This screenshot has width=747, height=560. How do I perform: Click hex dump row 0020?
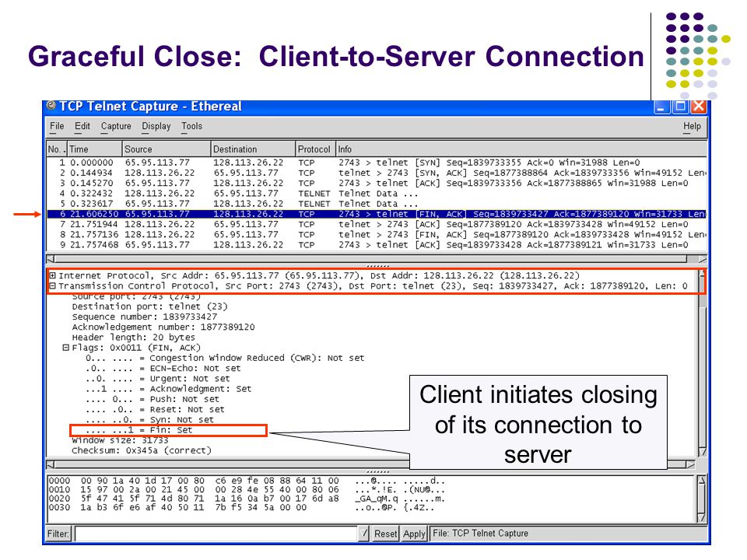tap(247, 499)
